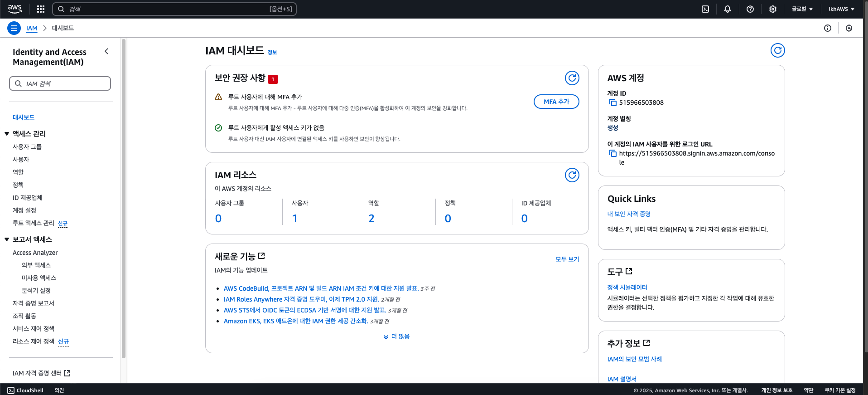Viewport: 868px width, 395px height.
Task: Open ID 제공업체 in sidebar
Action: tap(28, 198)
